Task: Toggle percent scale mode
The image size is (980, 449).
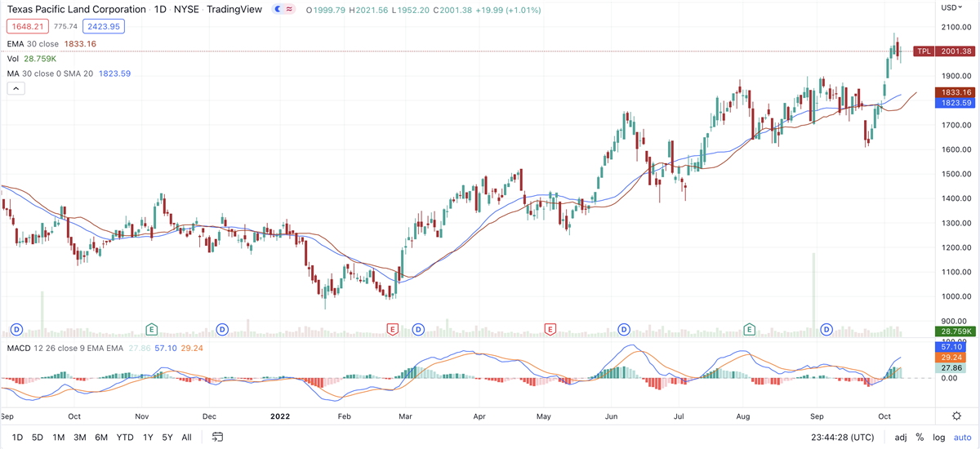Action: pos(920,437)
